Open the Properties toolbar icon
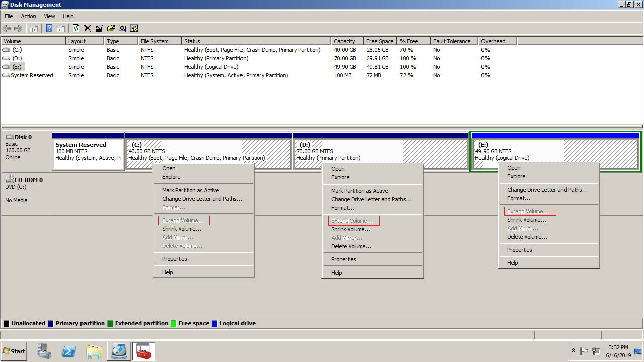This screenshot has width=644, height=362. coord(99,28)
